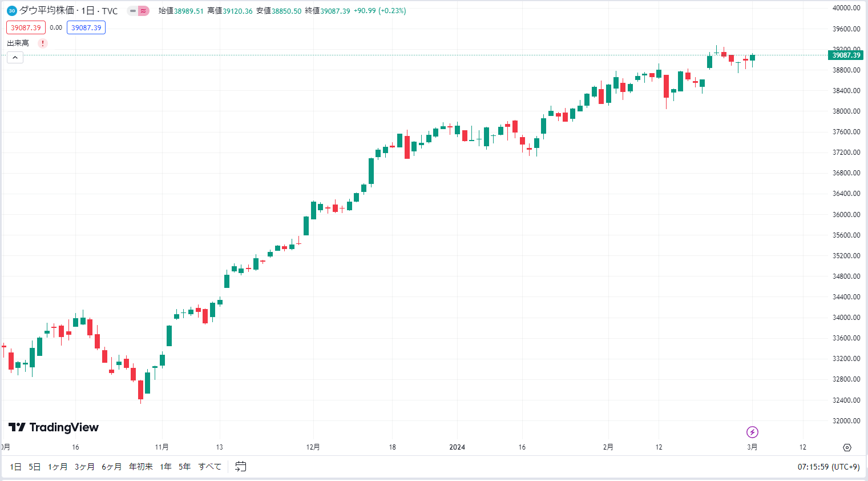Click the red sell price box 39087.39

pyautogui.click(x=26, y=27)
